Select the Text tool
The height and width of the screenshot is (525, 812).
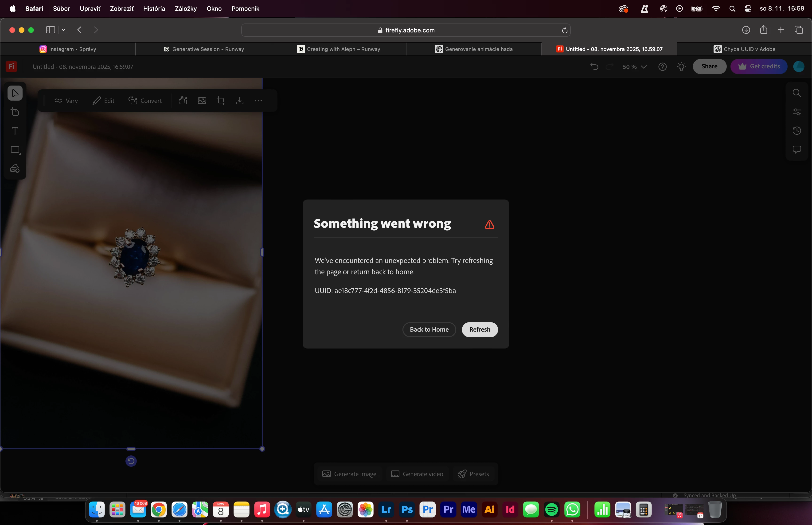click(x=15, y=131)
